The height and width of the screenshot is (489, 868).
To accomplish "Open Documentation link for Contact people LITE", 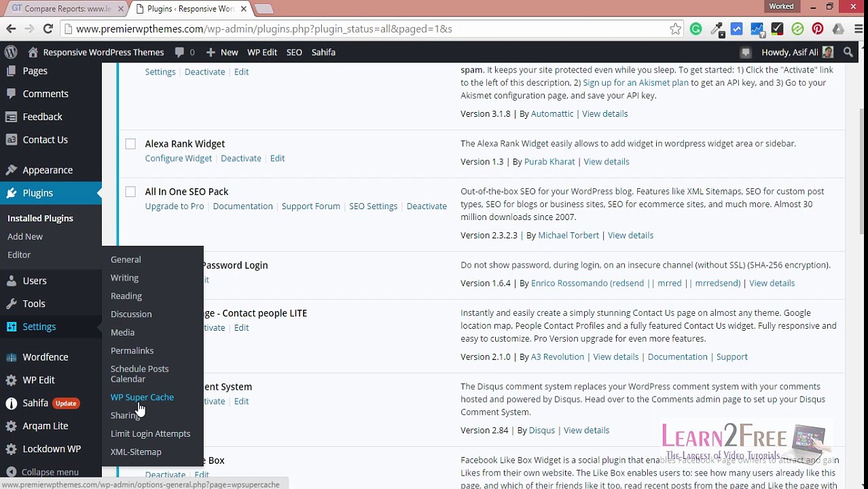I will 677,357.
